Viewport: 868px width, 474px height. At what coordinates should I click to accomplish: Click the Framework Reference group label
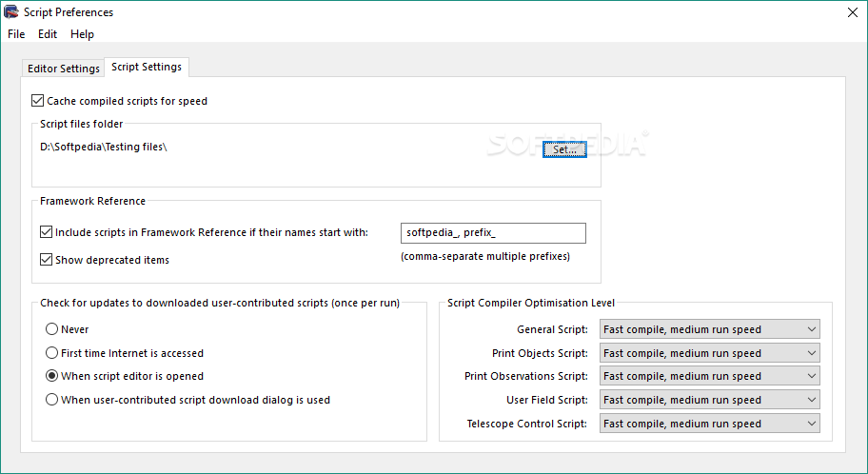(x=92, y=201)
